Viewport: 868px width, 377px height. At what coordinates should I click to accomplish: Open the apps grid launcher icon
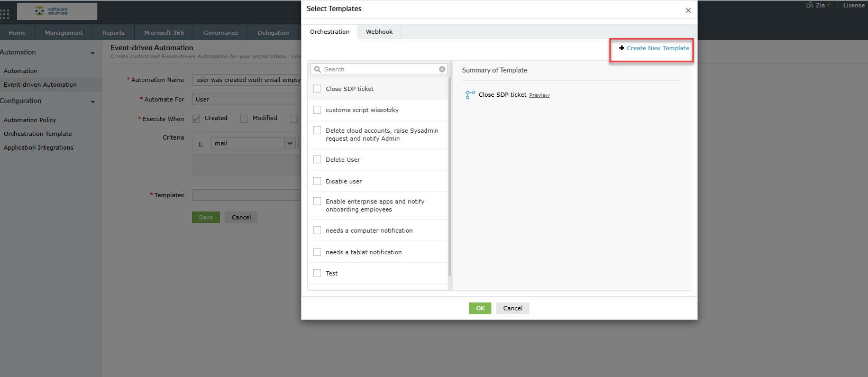(x=5, y=13)
